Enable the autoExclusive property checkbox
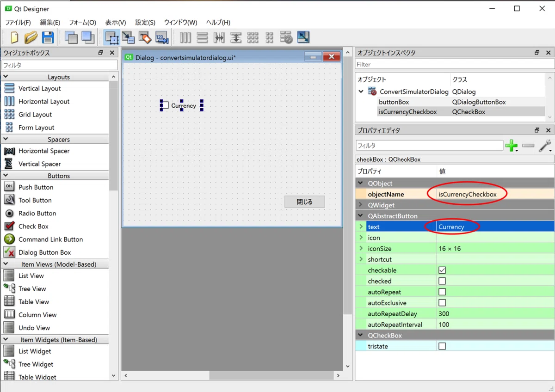555x392 pixels. tap(442, 303)
